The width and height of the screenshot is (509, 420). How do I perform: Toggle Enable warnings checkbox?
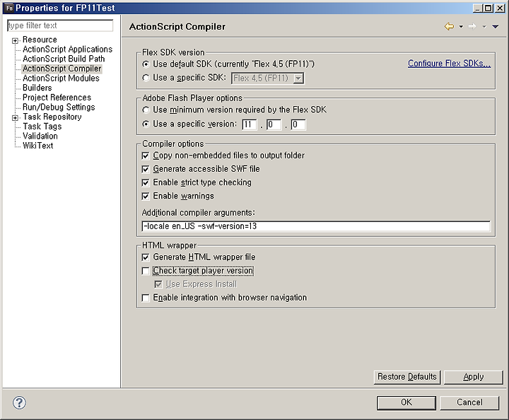(146, 197)
